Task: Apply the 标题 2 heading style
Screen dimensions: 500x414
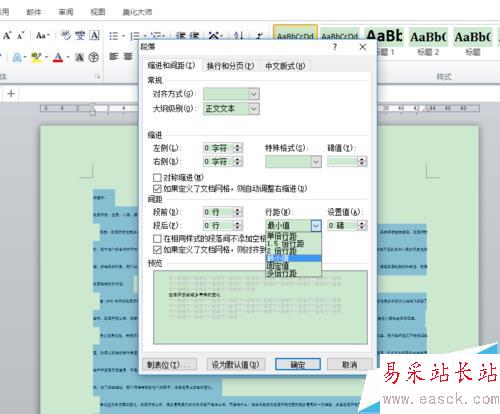Action: click(428, 42)
